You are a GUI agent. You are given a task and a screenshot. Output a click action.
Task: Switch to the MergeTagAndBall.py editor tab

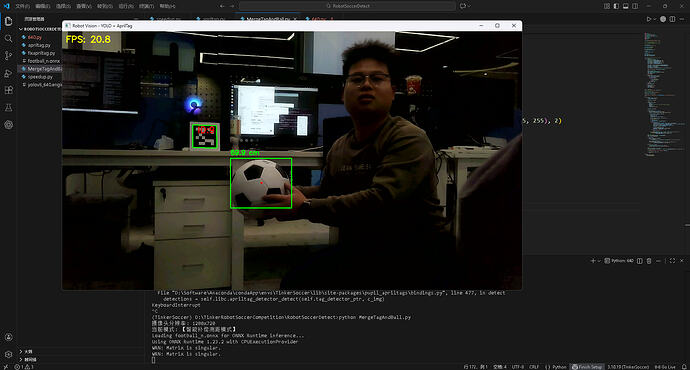tap(268, 19)
